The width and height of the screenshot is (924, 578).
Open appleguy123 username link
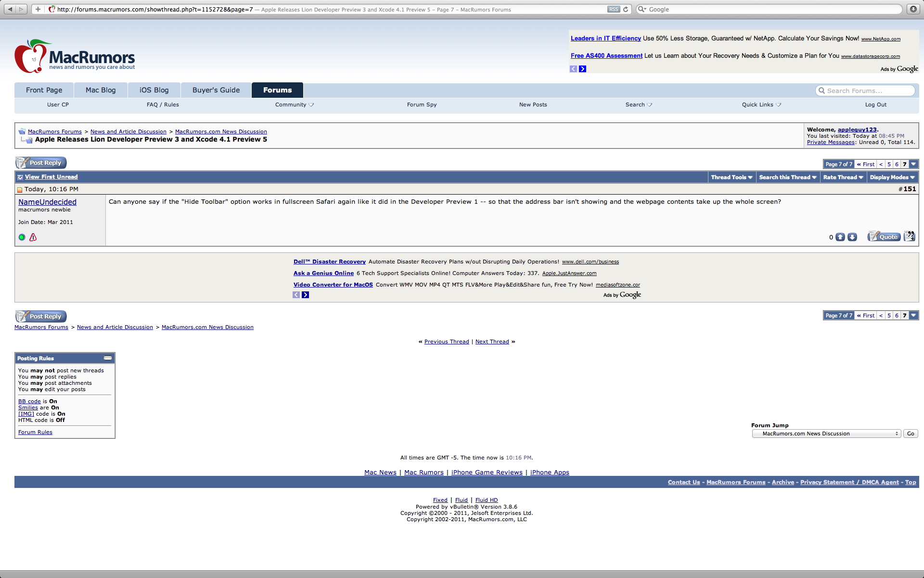857,130
